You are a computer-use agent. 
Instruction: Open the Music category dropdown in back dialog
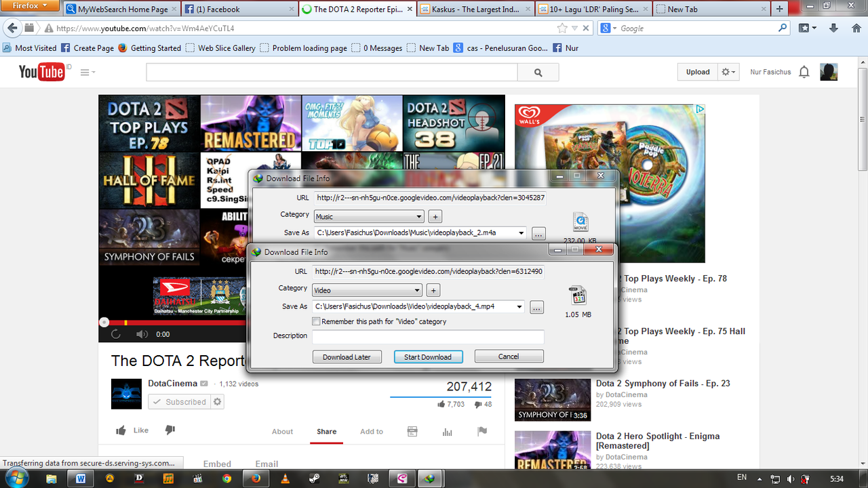coord(420,217)
